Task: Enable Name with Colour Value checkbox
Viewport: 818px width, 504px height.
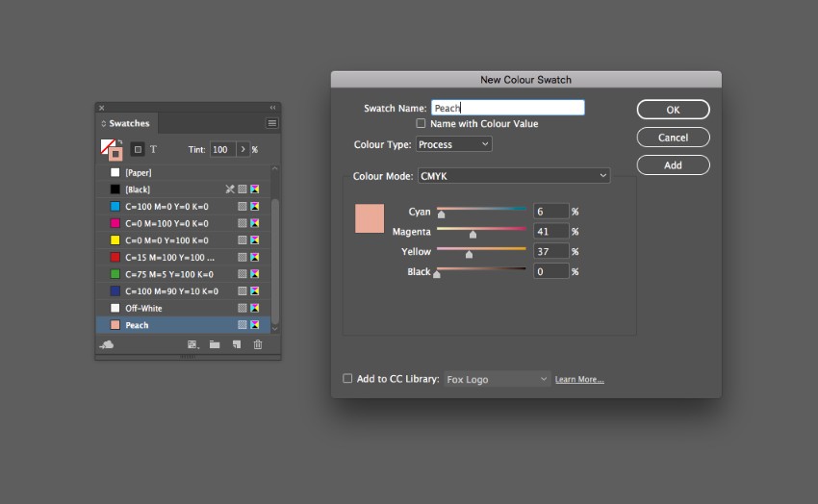Action: click(x=421, y=124)
